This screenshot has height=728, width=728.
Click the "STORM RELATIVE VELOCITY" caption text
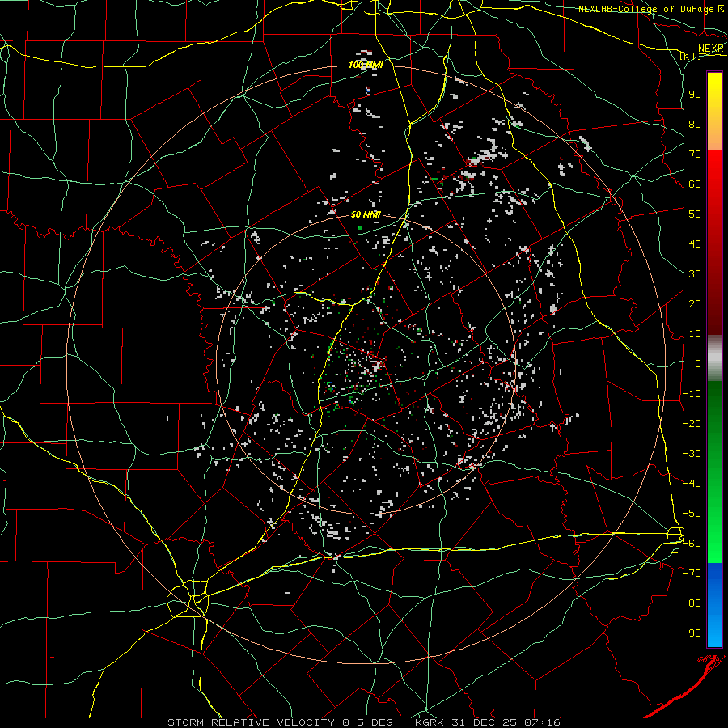click(x=250, y=722)
